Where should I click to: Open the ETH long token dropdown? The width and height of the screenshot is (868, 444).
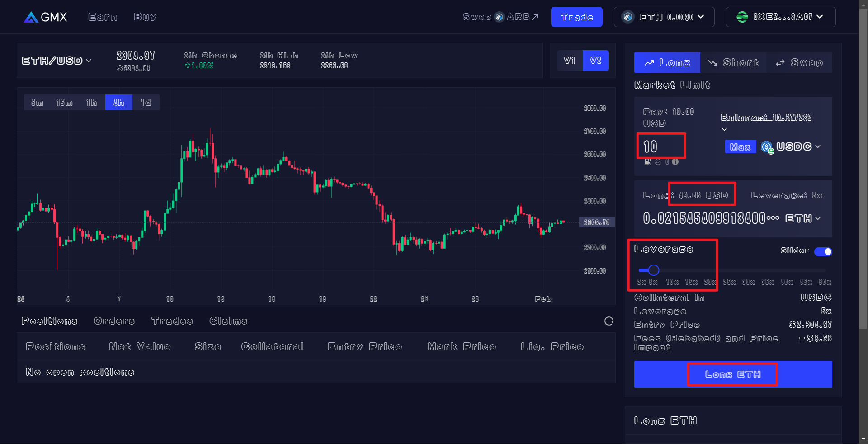click(803, 219)
